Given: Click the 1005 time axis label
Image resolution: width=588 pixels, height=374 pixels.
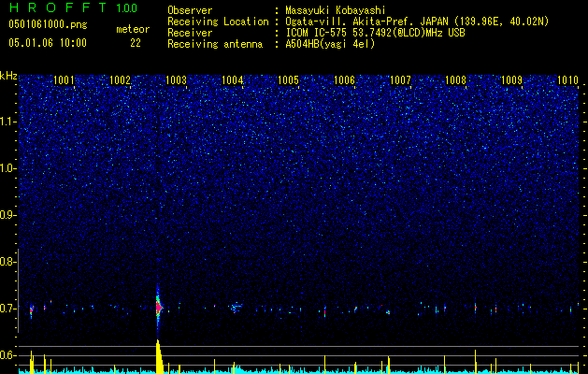Looking at the screenshot, I should click(288, 79).
